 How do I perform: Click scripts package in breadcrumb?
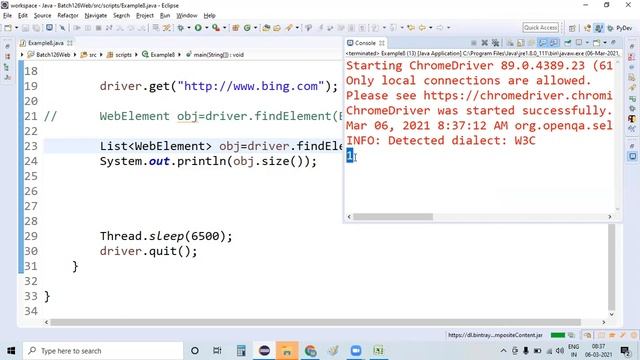(x=119, y=55)
